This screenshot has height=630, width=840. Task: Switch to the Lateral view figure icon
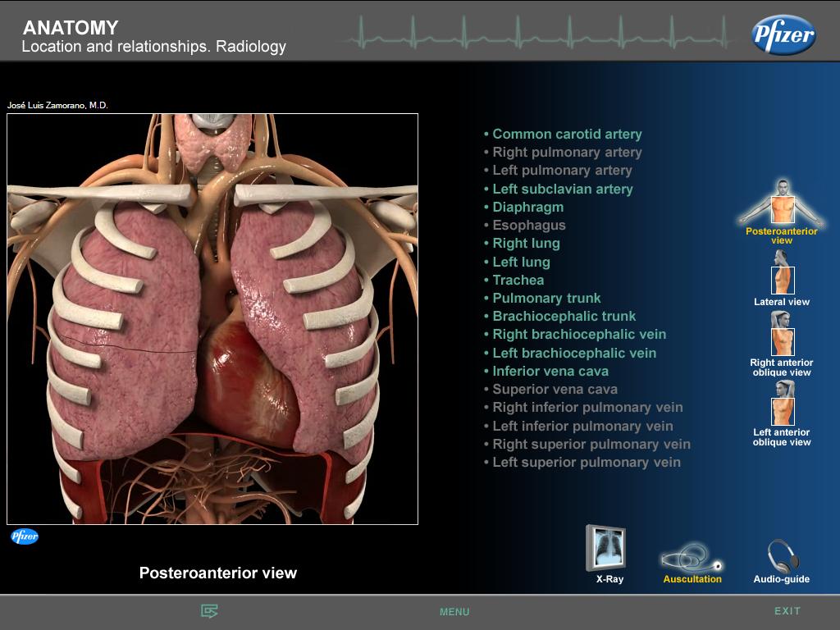[782, 272]
